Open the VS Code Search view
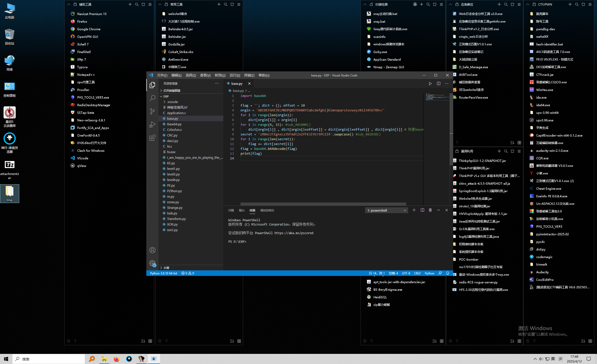The width and height of the screenshot is (597, 364). point(152,98)
